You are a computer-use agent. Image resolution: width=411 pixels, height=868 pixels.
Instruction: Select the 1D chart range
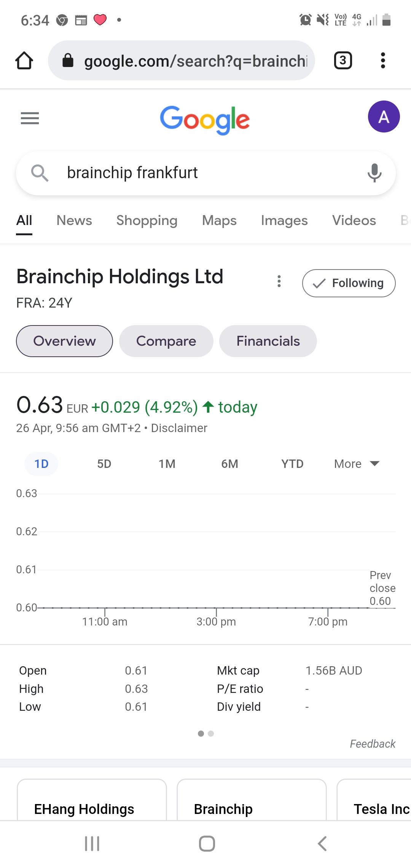pyautogui.click(x=41, y=464)
